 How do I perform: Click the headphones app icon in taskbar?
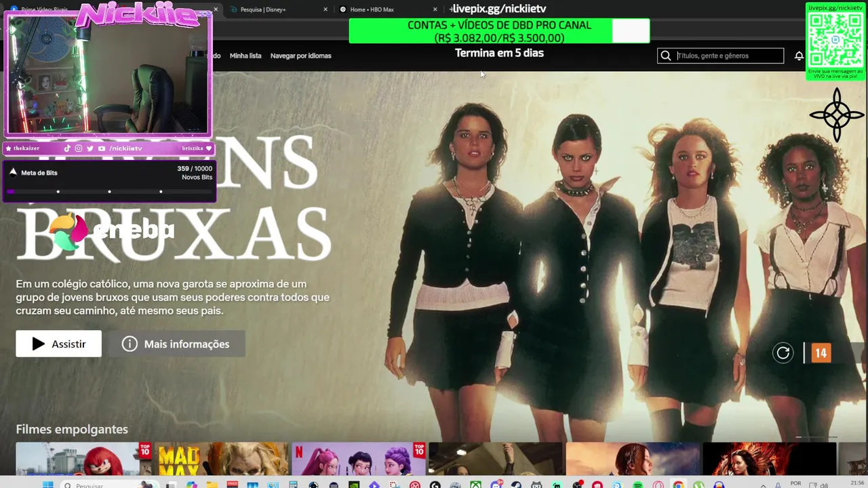click(x=719, y=485)
